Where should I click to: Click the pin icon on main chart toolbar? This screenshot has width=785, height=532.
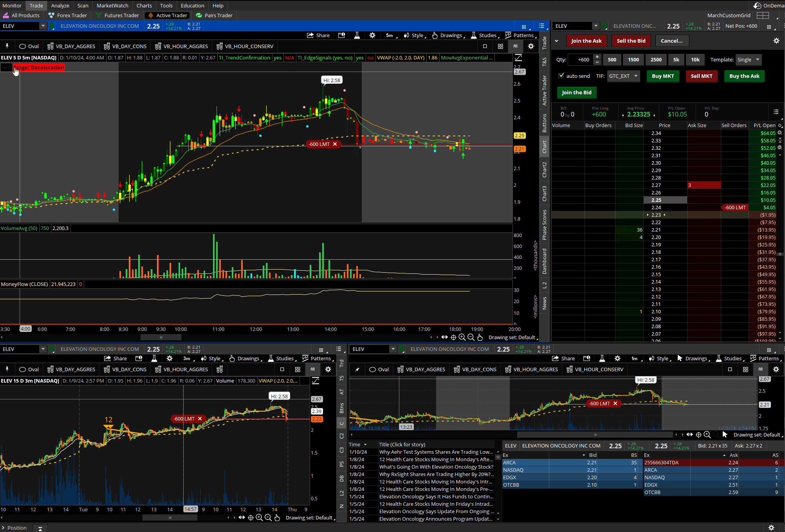(x=7, y=46)
